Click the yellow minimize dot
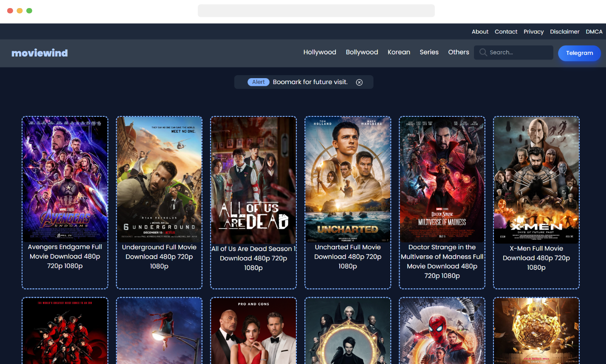Image resolution: width=606 pixels, height=364 pixels. [x=20, y=11]
